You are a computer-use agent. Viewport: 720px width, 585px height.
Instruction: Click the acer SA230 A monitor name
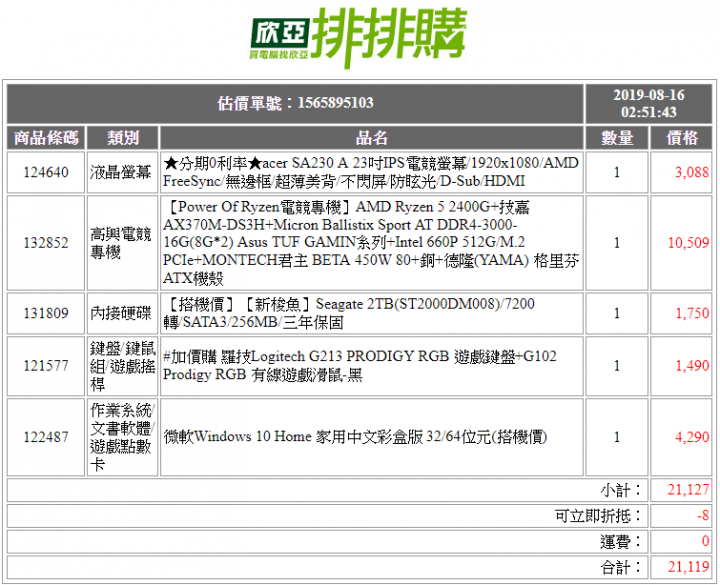(371, 172)
